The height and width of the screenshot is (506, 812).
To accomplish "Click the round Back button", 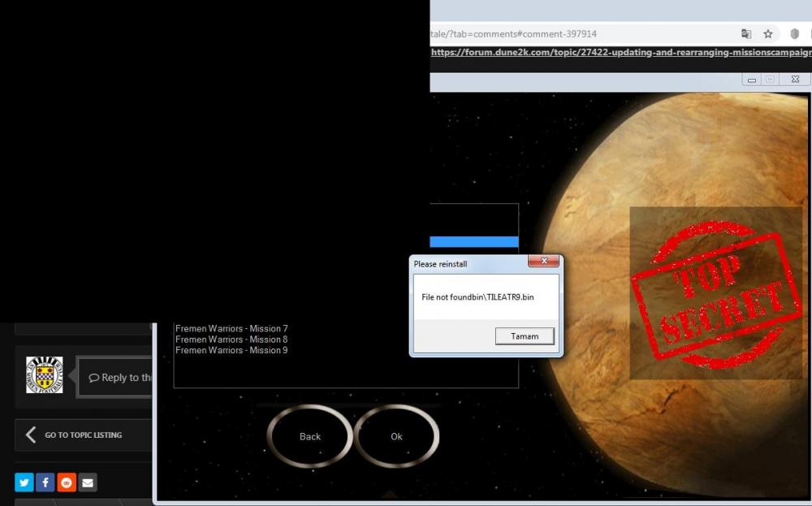I will click(x=310, y=436).
